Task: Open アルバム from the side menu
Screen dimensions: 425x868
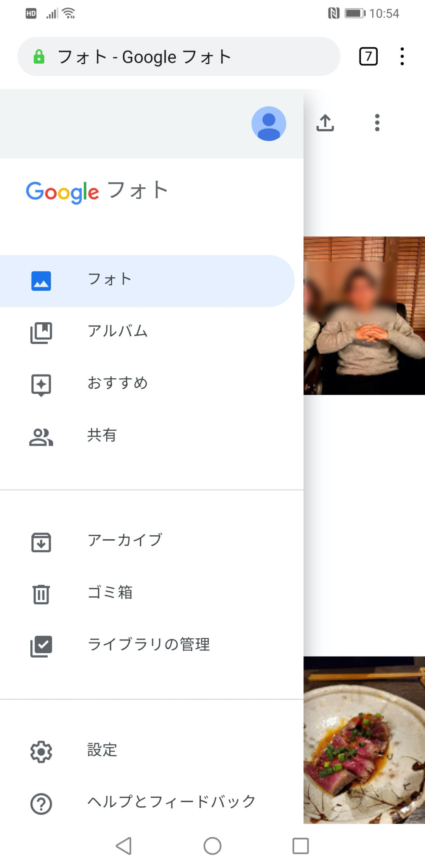Action: [117, 331]
